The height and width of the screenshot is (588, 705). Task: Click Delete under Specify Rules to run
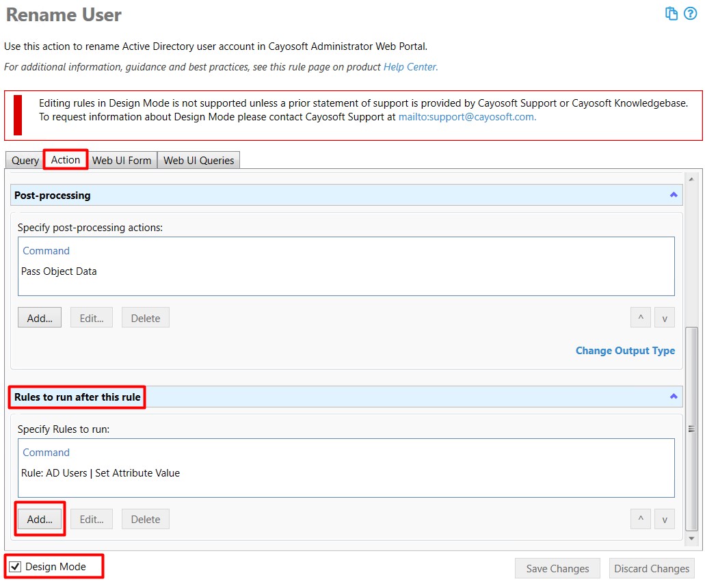click(146, 519)
